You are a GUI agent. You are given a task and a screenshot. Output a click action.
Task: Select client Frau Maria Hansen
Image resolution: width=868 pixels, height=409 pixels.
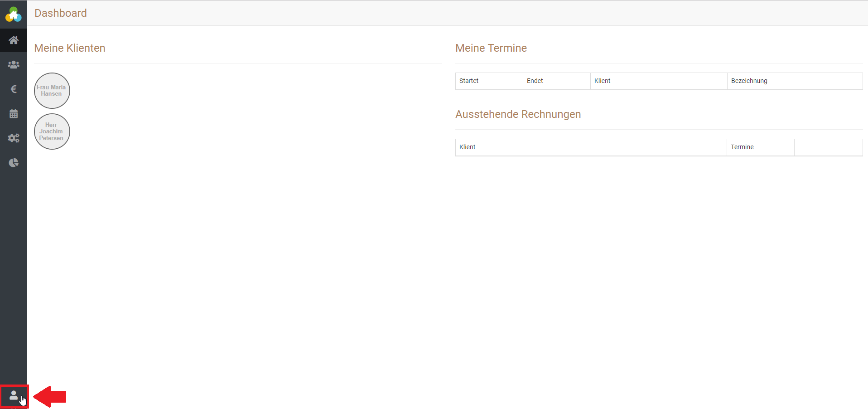(52, 91)
